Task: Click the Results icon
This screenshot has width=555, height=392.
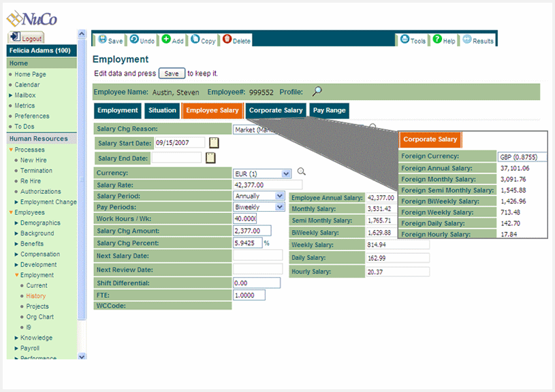Action: 467,39
